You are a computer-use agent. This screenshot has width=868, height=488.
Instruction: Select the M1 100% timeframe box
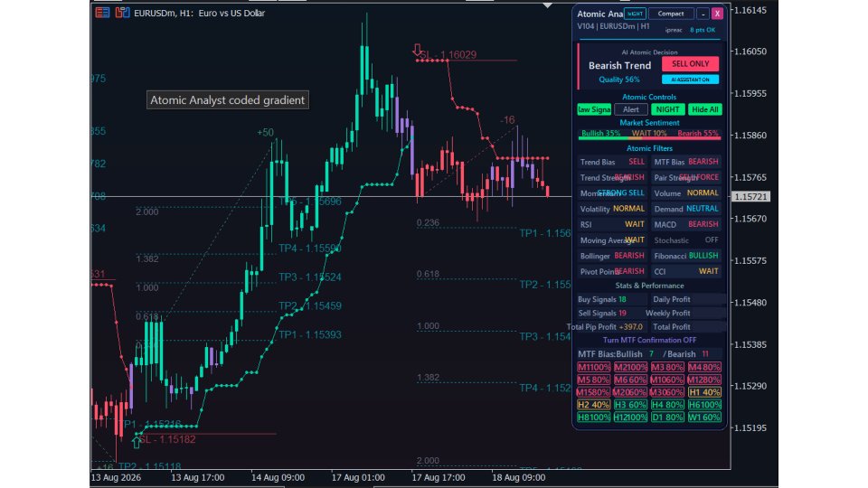tap(593, 368)
